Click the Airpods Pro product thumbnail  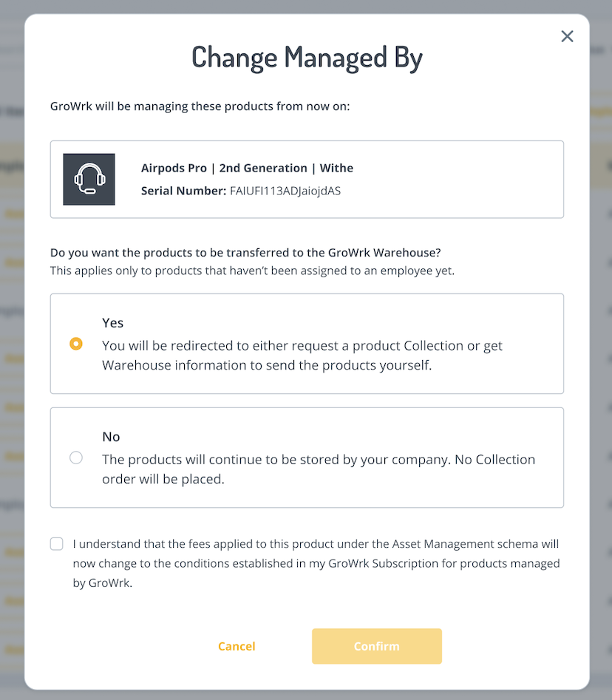point(89,179)
